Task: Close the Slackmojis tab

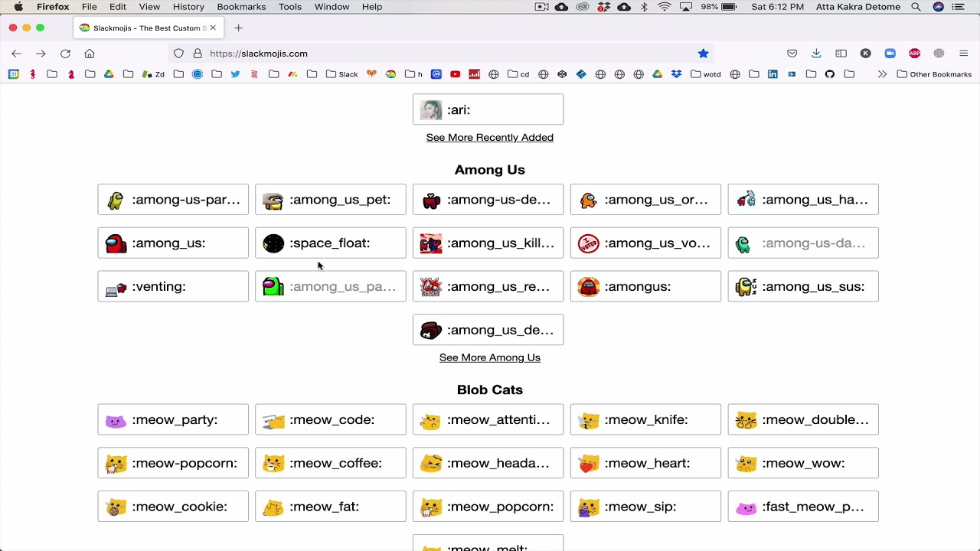Action: pyautogui.click(x=213, y=28)
